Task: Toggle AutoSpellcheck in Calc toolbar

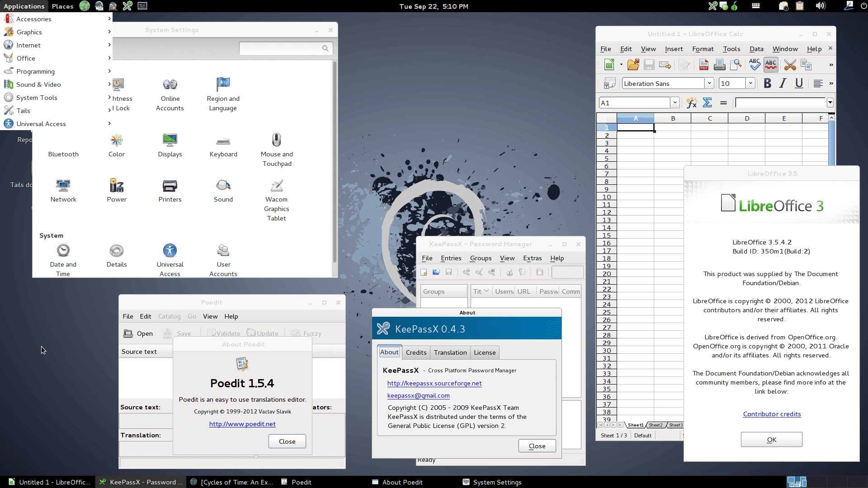Action: [771, 65]
